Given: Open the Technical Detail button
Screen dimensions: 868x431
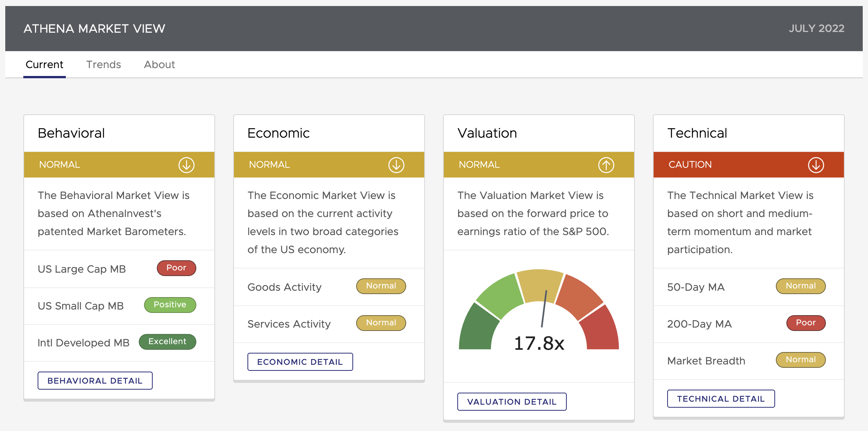Looking at the screenshot, I should (721, 399).
